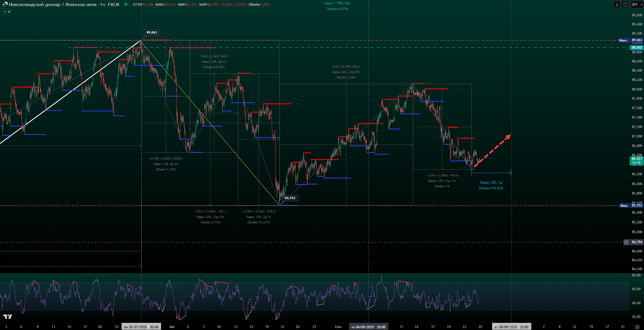The image size is (644, 330).
Task: Click the symbol title Новозеландский доллар / Японская иена
Action: (x=52, y=4)
